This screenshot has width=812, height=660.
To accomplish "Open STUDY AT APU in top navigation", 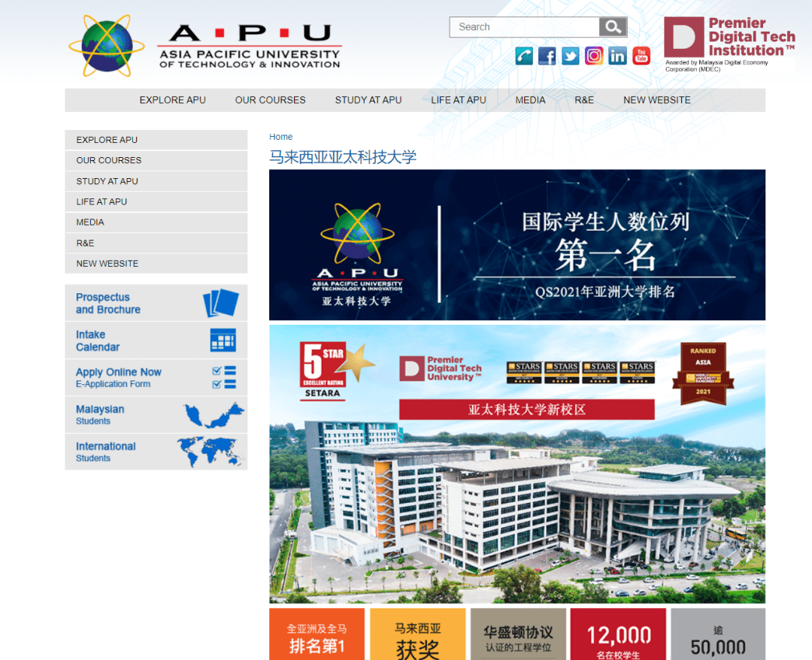I will click(x=368, y=100).
